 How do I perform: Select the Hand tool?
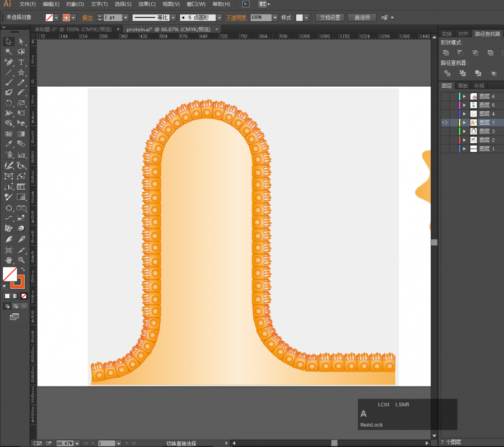click(9, 260)
